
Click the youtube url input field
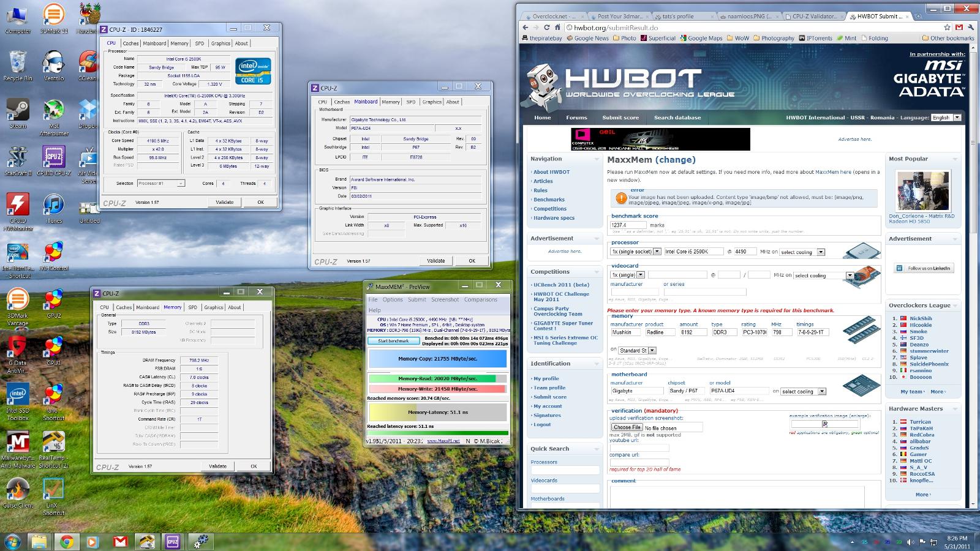639,448
